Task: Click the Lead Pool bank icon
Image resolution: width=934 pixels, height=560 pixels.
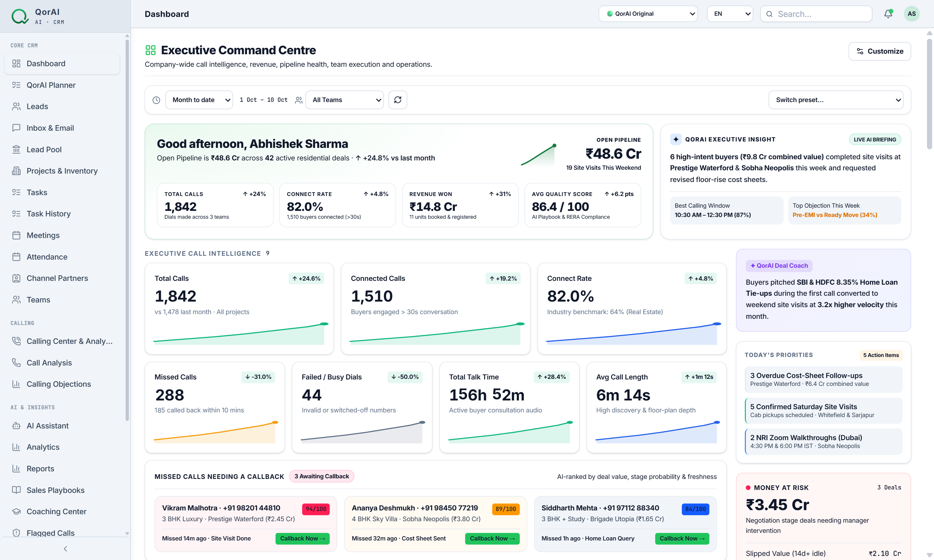Action: 16,149
